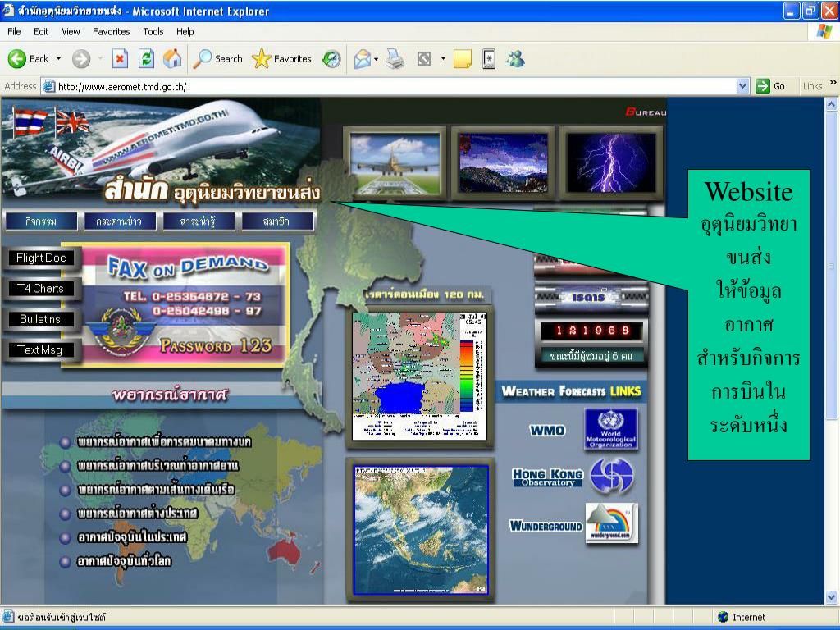Open the พยากรณ์อากาศตามเส้นทางเดินเรือ link

(x=156, y=490)
